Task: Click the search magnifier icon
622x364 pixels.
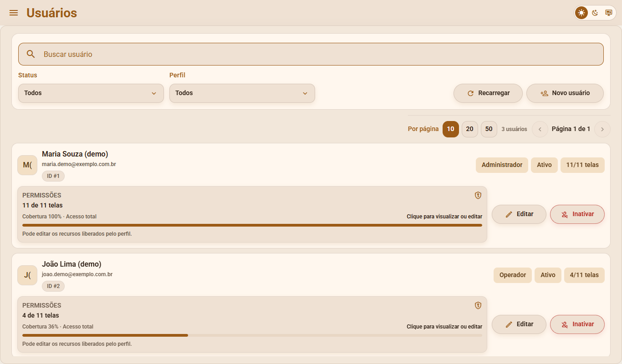Action: pos(31,54)
